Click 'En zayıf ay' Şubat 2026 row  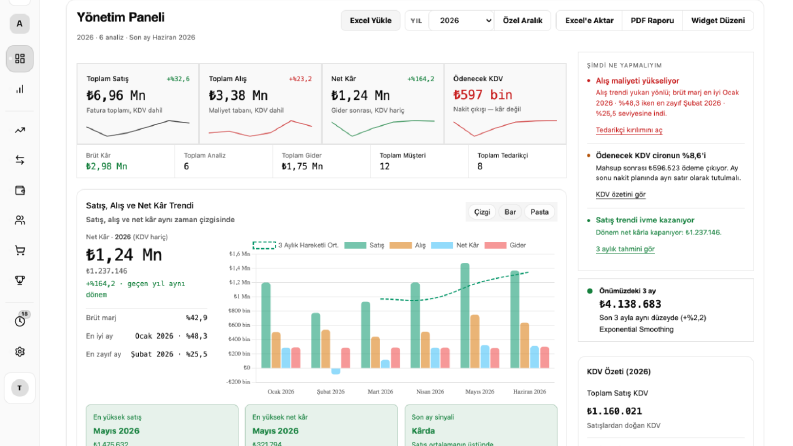(x=146, y=354)
